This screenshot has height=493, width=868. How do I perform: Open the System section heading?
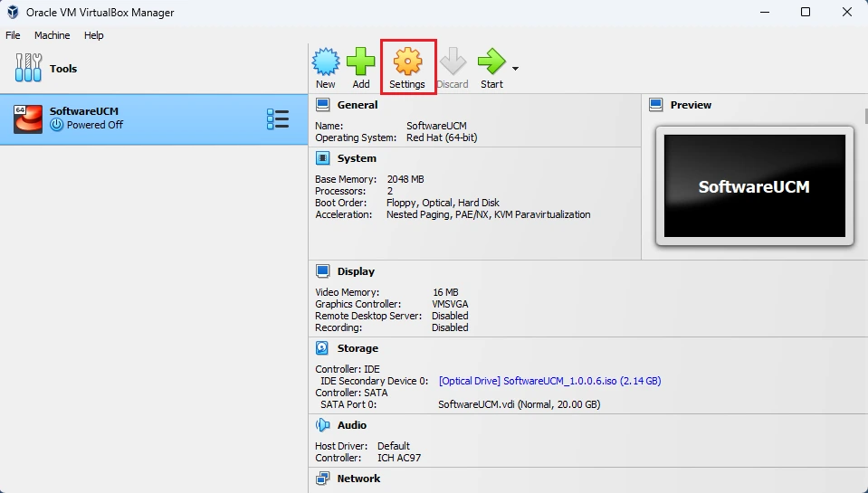click(x=357, y=158)
